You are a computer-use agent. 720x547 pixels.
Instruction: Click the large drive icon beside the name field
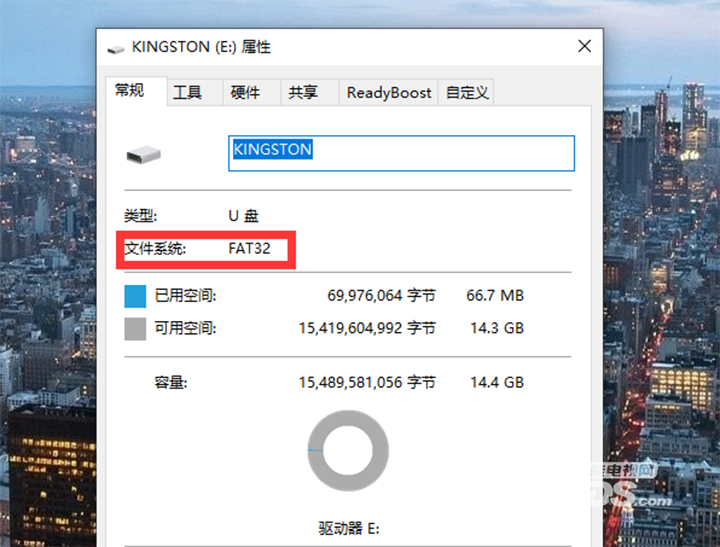pos(143,154)
